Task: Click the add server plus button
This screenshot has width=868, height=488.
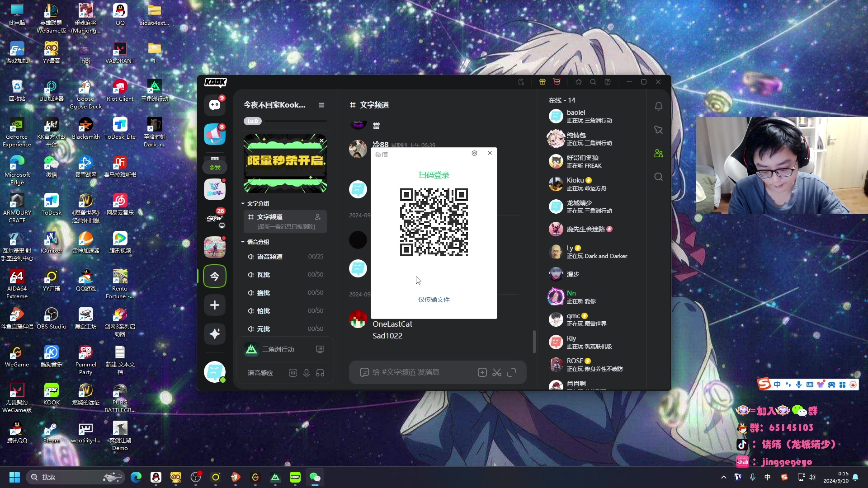Action: tap(215, 305)
